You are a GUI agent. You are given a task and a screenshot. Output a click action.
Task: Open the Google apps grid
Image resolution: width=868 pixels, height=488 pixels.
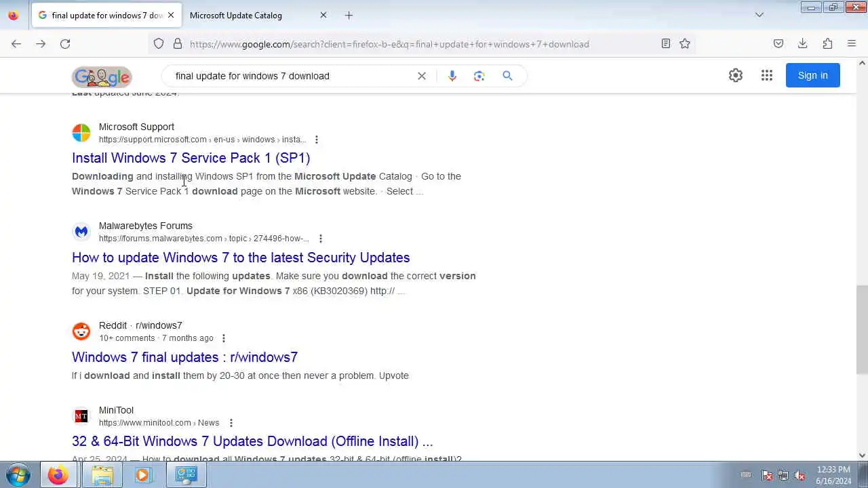(x=767, y=75)
